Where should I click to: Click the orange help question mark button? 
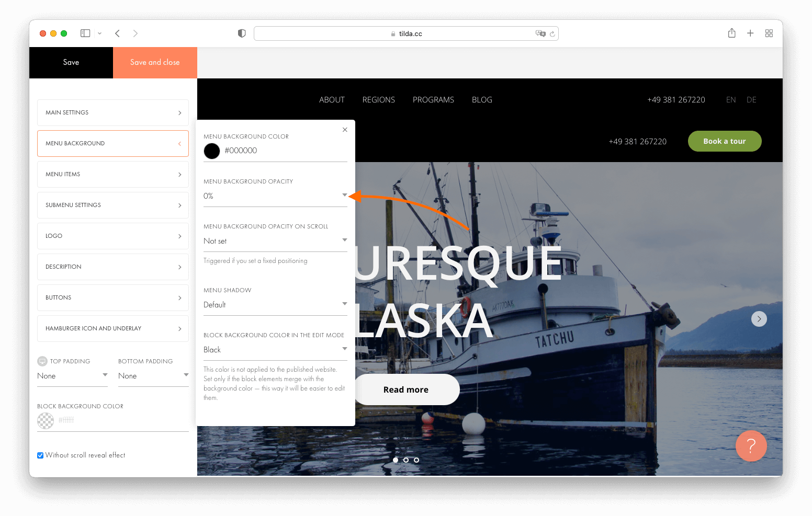coord(751,446)
